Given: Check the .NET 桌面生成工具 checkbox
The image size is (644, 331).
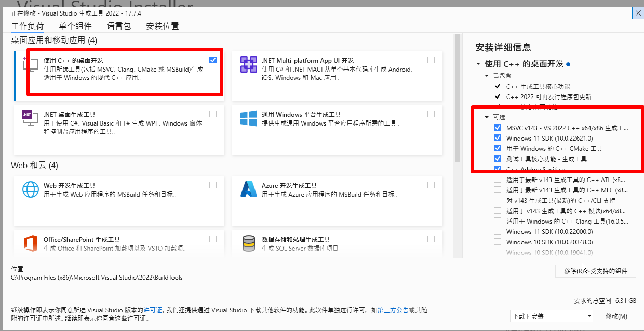Looking at the screenshot, I should [x=213, y=114].
